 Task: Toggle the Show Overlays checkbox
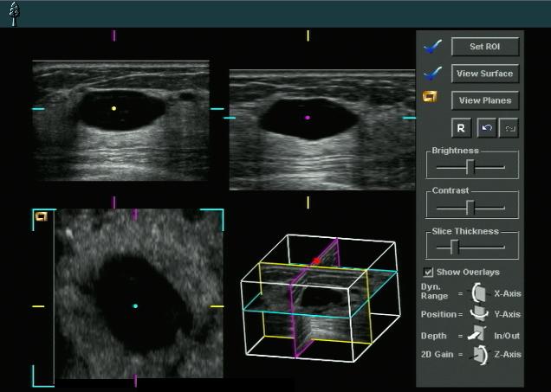coord(428,272)
